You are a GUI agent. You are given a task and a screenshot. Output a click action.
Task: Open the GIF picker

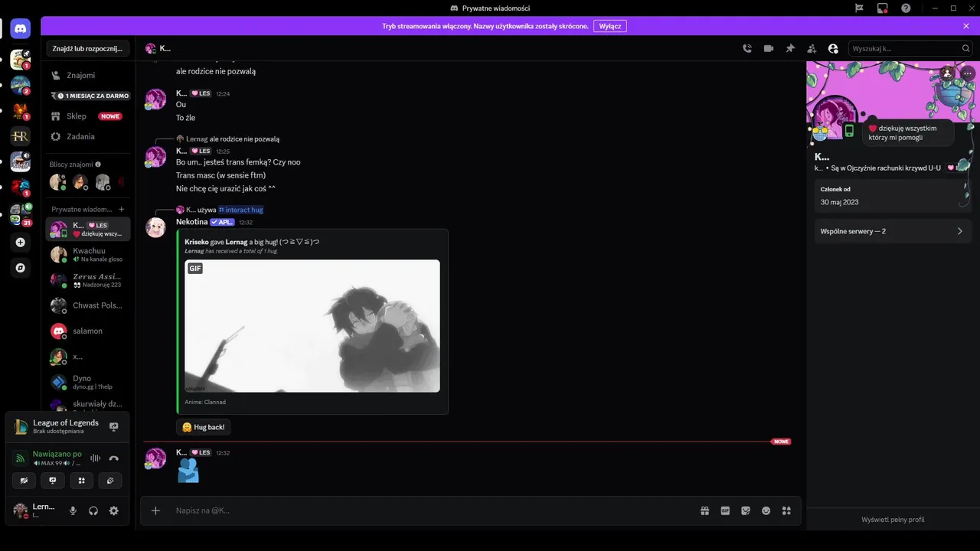point(725,510)
